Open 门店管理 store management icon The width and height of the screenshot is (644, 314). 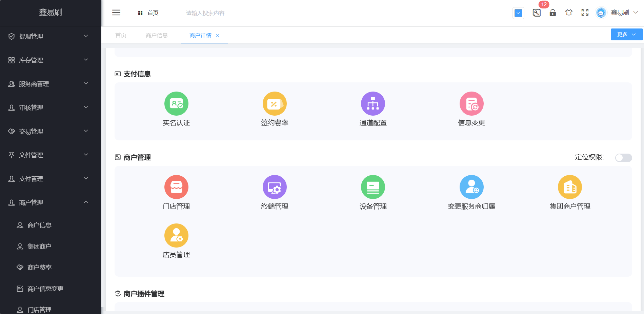176,187
